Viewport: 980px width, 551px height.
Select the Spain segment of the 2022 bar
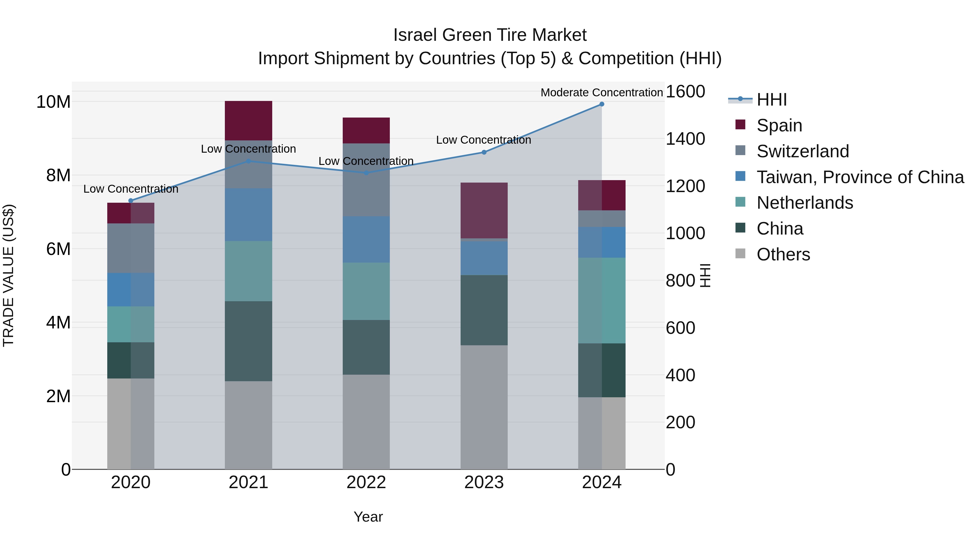(x=366, y=130)
